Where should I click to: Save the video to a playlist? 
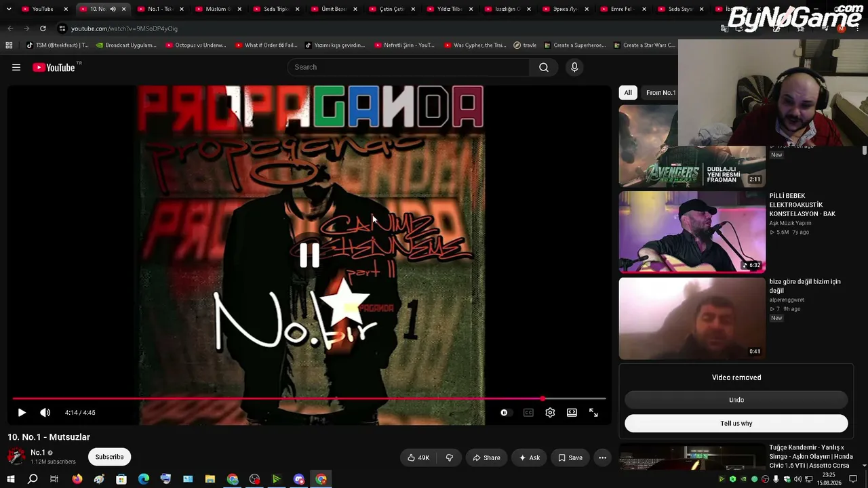pyautogui.click(x=570, y=457)
